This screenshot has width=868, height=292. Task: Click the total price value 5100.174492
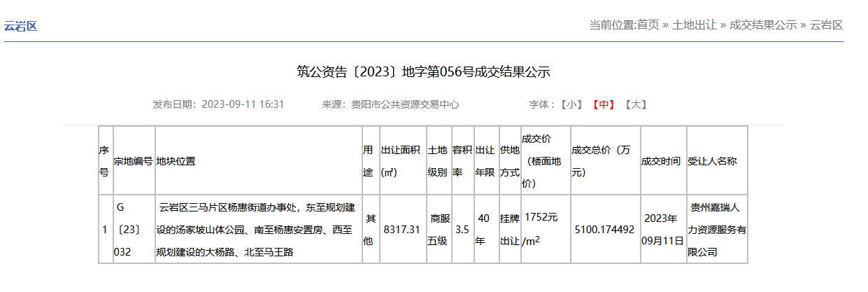tap(604, 229)
